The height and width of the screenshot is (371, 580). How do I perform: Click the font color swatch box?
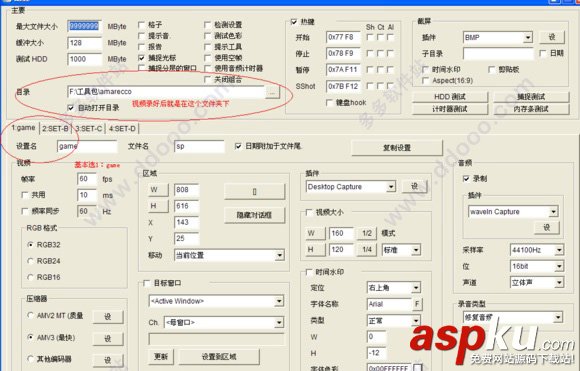417,367
